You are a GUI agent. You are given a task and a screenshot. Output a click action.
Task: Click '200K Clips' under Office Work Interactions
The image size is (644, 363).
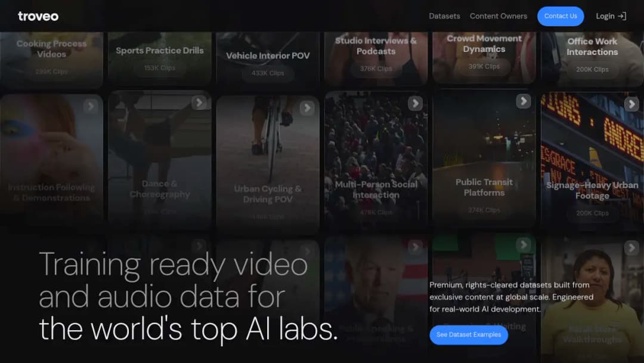click(x=592, y=69)
